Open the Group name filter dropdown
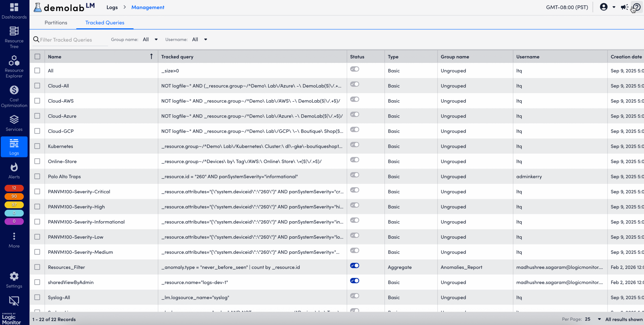644x325 pixels. coord(150,39)
